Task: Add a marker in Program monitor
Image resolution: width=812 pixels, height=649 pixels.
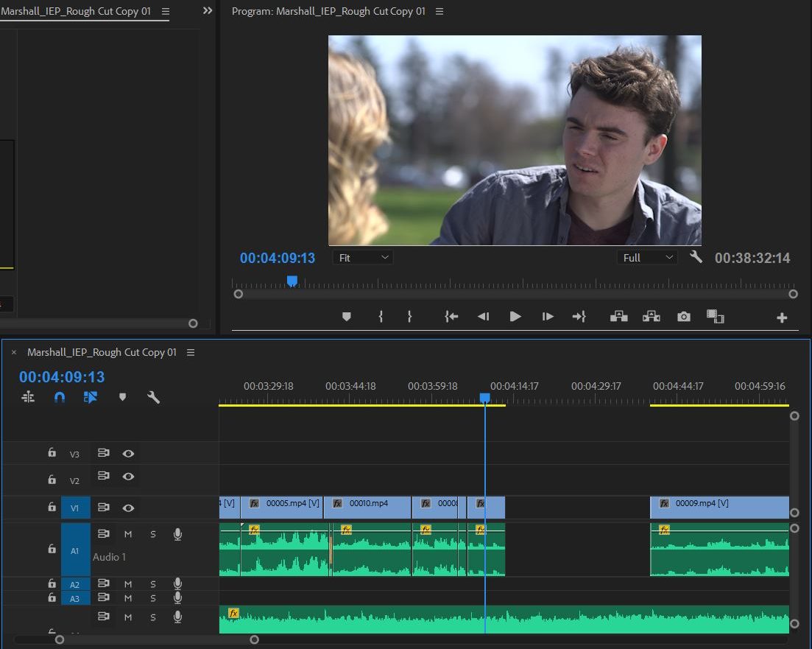Action: (347, 316)
